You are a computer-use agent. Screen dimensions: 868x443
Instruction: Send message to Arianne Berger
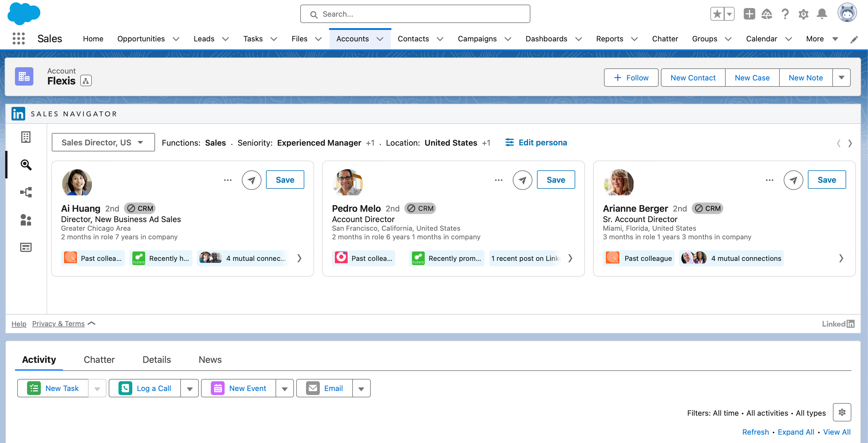[793, 180]
